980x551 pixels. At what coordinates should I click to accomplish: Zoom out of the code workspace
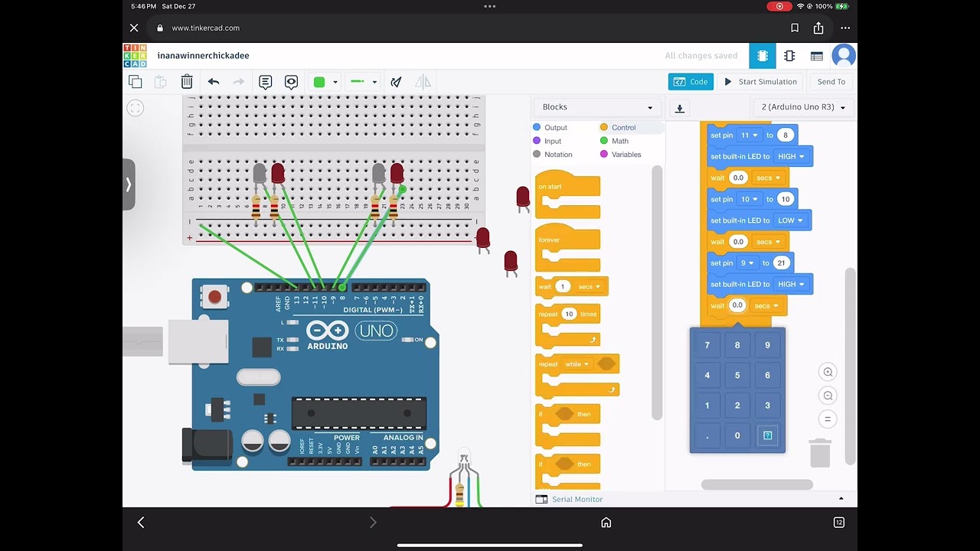tap(828, 396)
